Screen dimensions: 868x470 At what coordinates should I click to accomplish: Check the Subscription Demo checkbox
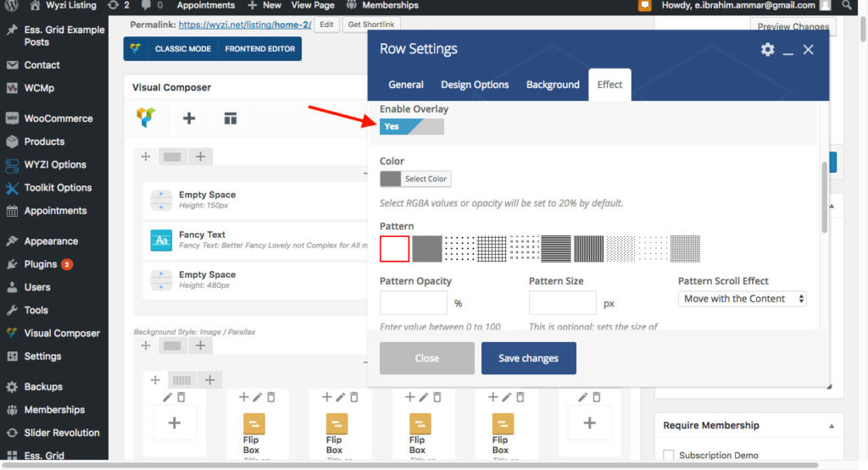tap(669, 455)
